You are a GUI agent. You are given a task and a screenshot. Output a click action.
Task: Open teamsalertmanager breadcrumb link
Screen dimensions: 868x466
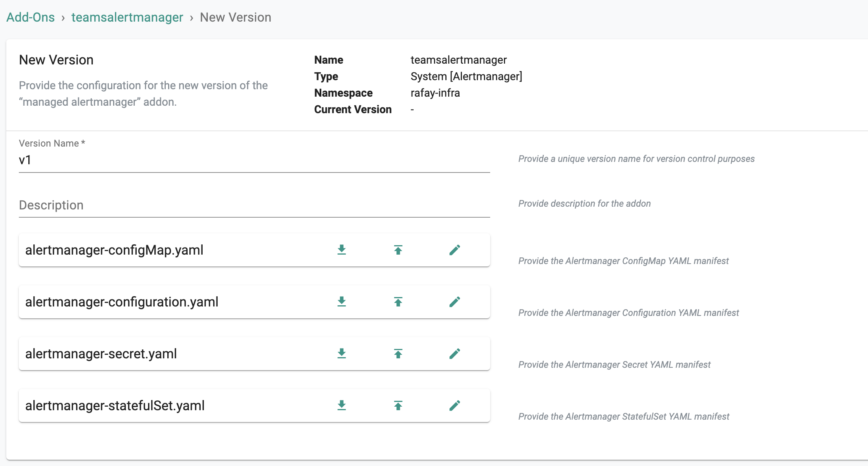[x=127, y=17]
